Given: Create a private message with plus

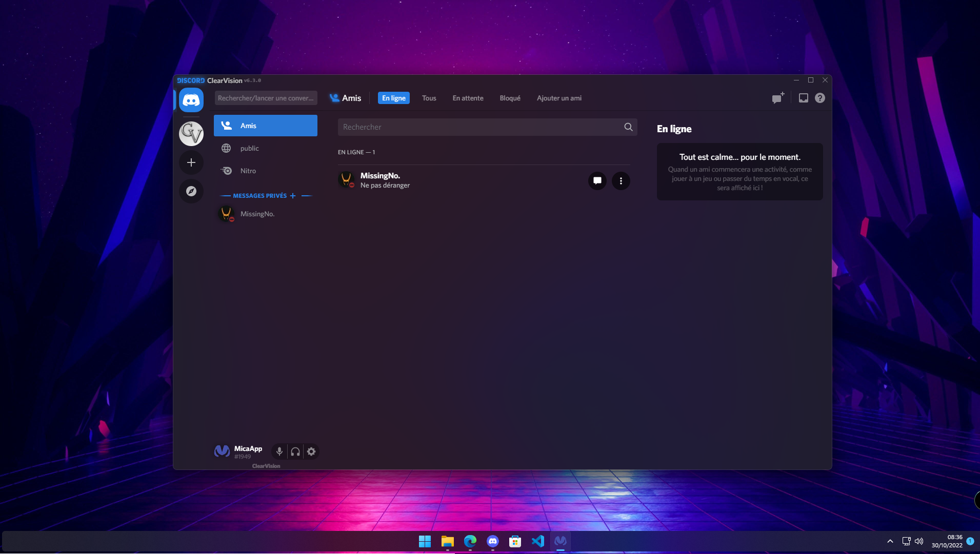Looking at the screenshot, I should click(293, 196).
